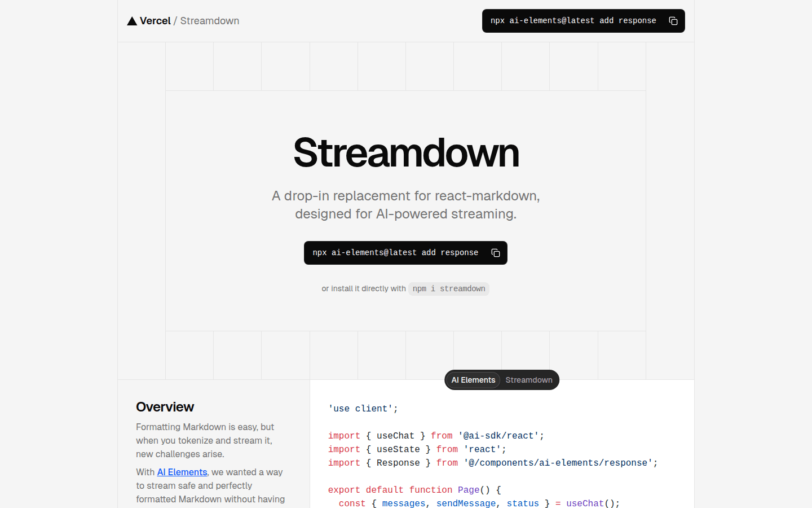
Task: Click the useChat() call in code
Action: (592, 503)
